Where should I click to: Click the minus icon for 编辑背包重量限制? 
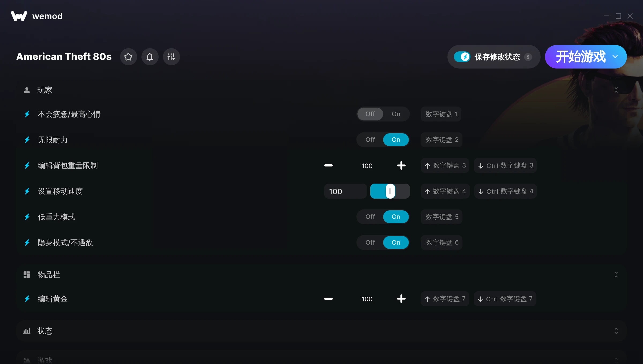click(x=328, y=165)
